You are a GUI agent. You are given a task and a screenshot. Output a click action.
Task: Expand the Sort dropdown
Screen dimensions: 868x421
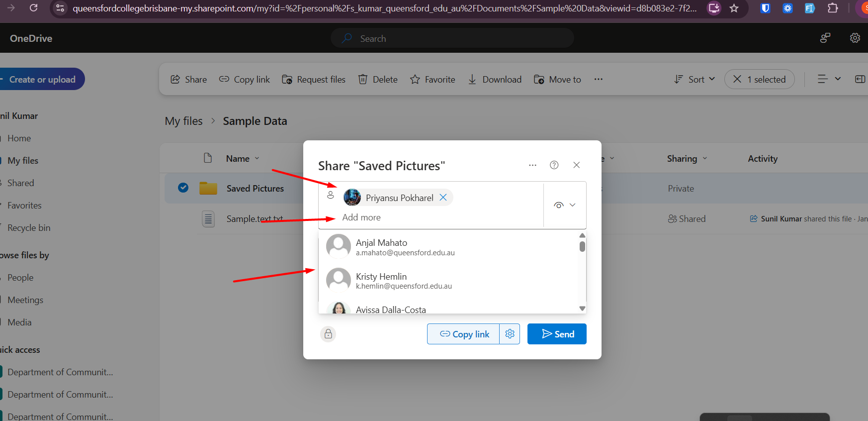pos(695,80)
